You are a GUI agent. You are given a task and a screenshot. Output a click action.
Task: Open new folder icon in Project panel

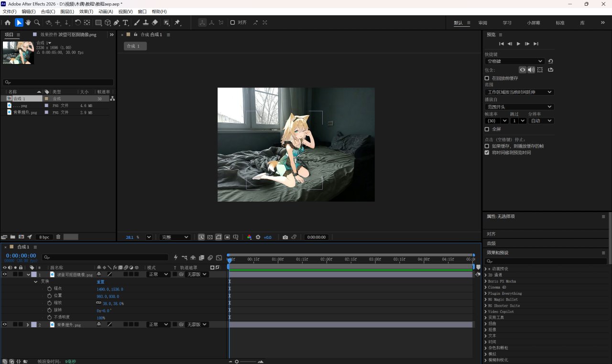click(x=13, y=237)
